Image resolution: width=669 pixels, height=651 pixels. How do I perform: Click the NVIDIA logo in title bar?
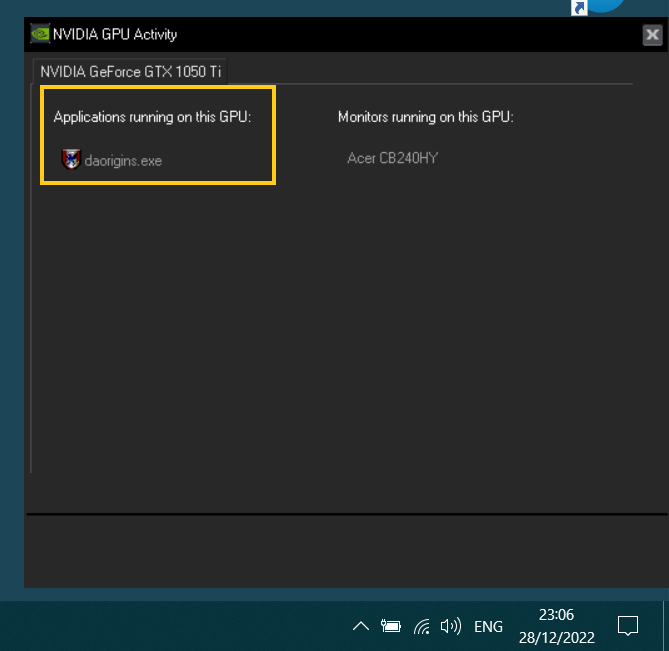(40, 34)
